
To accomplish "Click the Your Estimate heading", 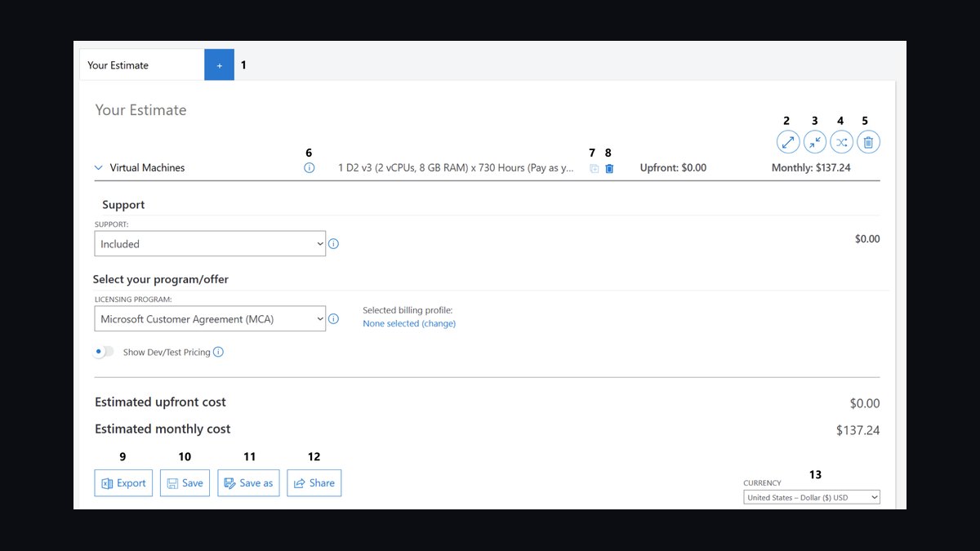I will (140, 110).
